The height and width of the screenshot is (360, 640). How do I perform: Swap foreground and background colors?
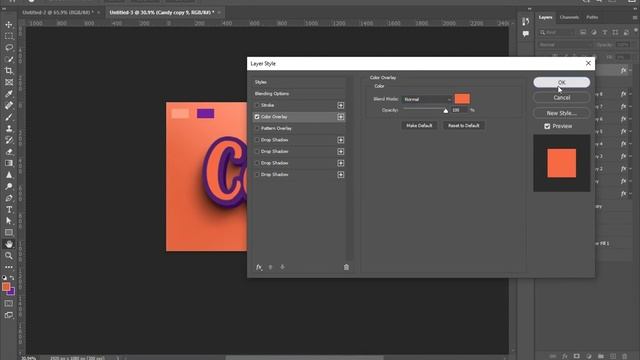12,278
